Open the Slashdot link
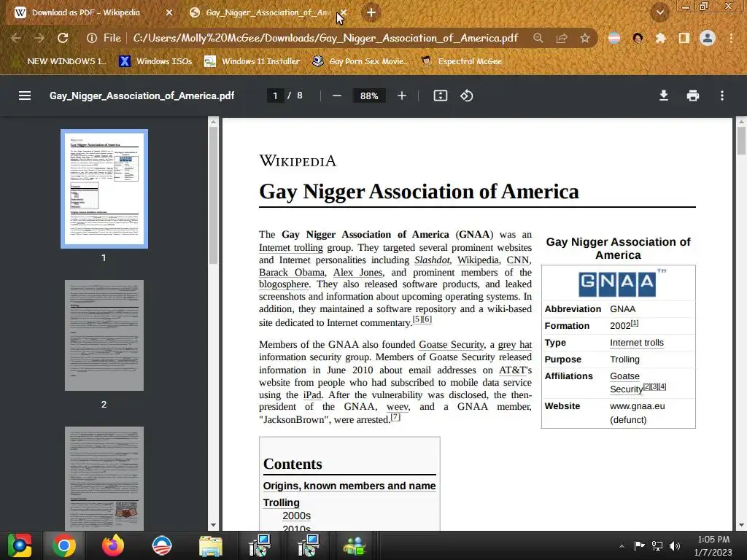The height and width of the screenshot is (560, 747). (x=432, y=260)
